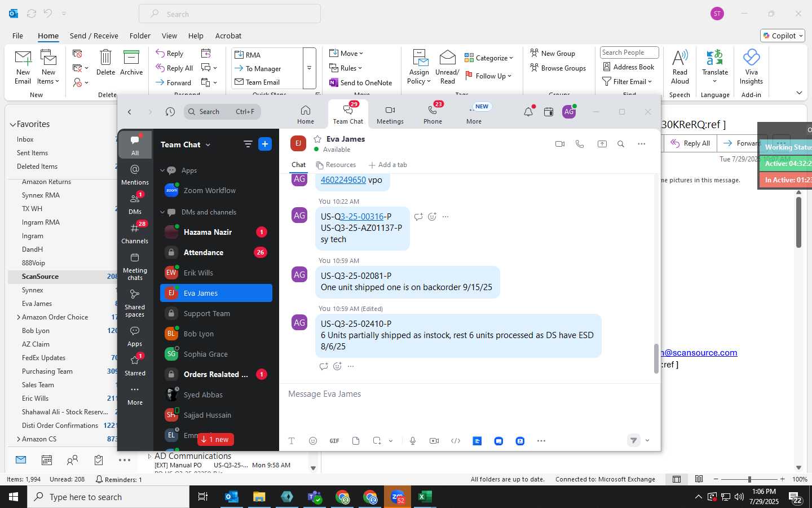Insert a code snippet
This screenshot has width=812, height=508.
(x=456, y=441)
